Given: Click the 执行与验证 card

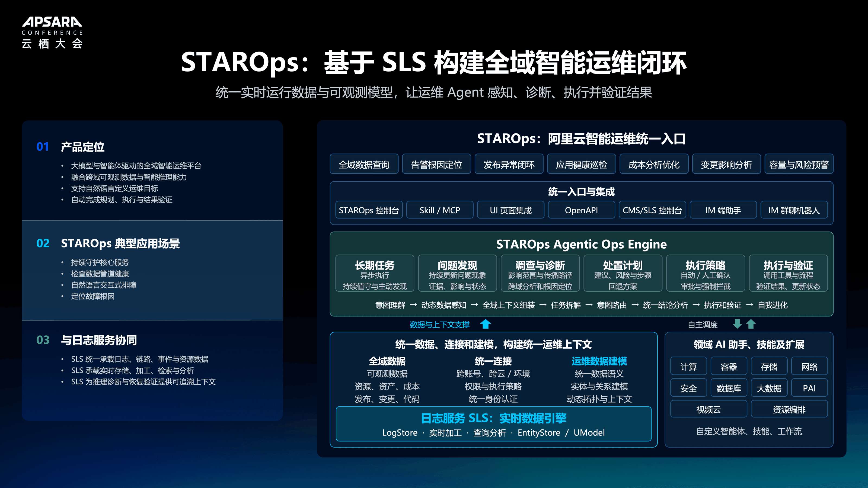Looking at the screenshot, I should tap(788, 274).
